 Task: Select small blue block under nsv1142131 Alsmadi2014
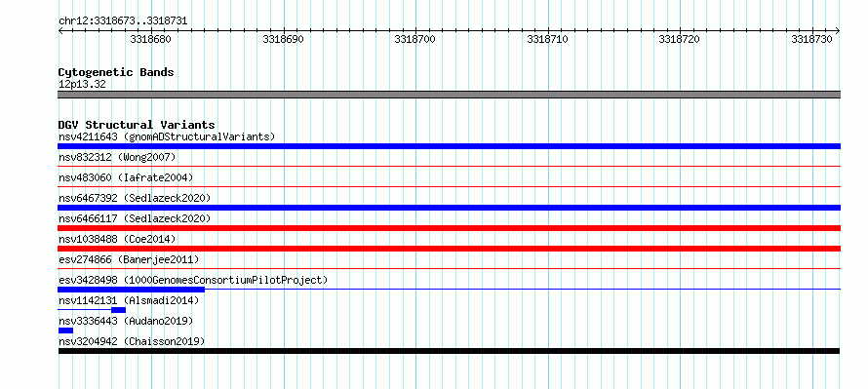118,310
